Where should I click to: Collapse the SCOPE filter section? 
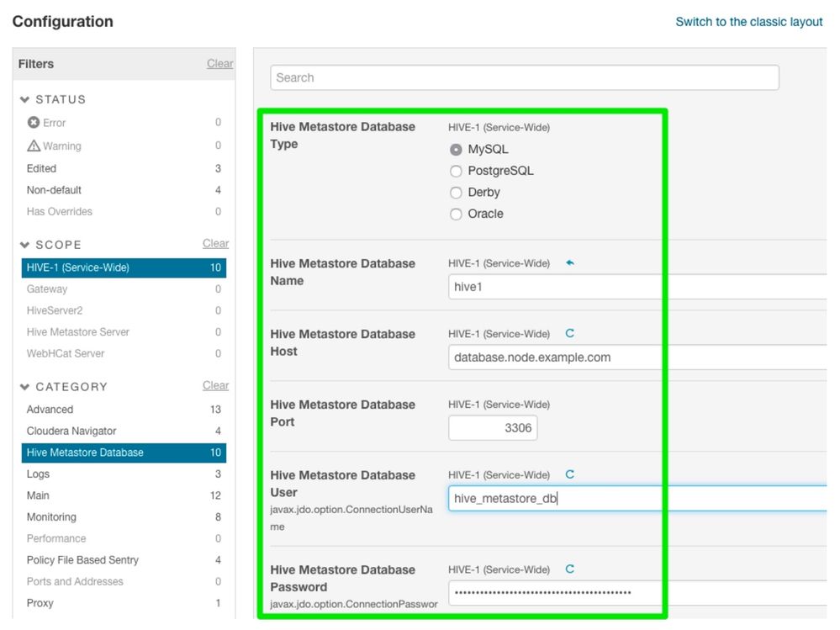pyautogui.click(x=25, y=245)
